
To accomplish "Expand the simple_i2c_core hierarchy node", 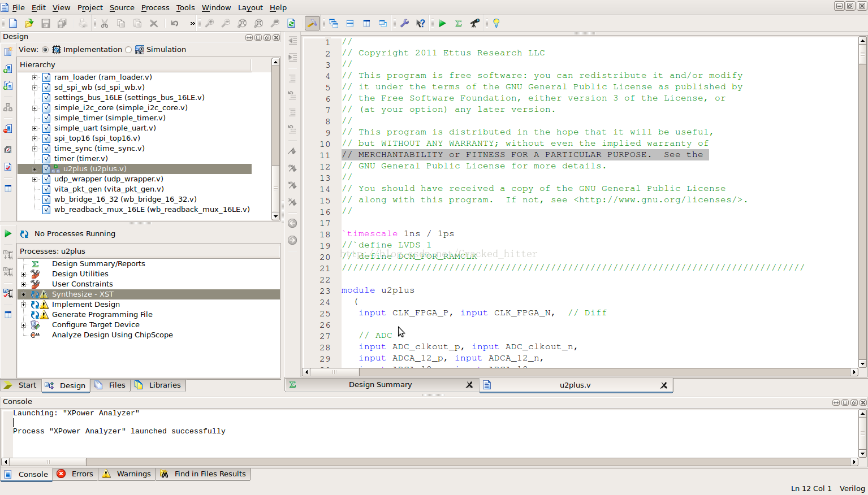I will [35, 108].
